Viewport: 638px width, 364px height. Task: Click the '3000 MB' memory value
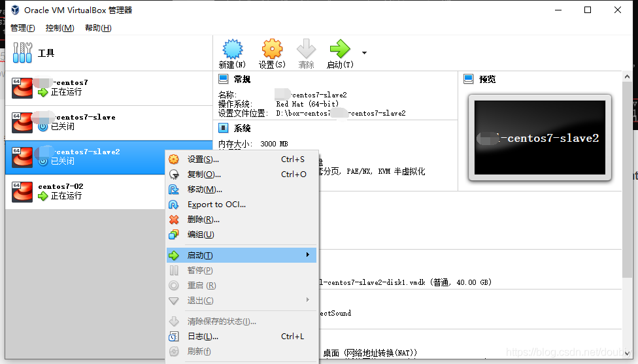point(274,144)
